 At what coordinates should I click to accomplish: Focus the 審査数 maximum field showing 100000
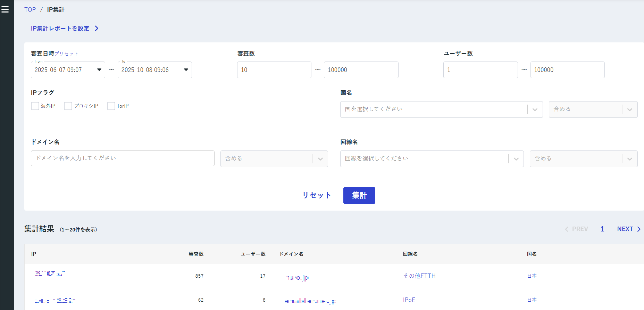click(361, 70)
